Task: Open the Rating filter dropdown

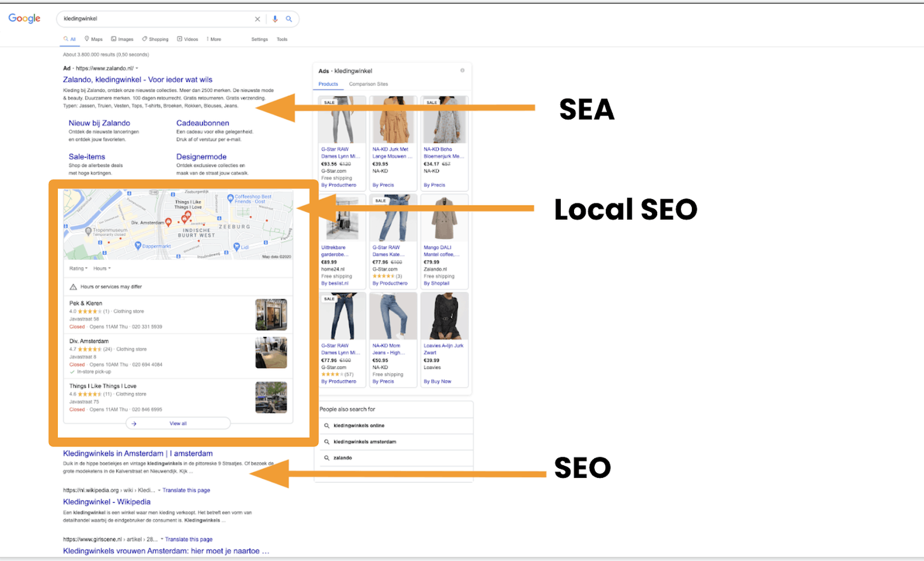Action: coord(78,268)
